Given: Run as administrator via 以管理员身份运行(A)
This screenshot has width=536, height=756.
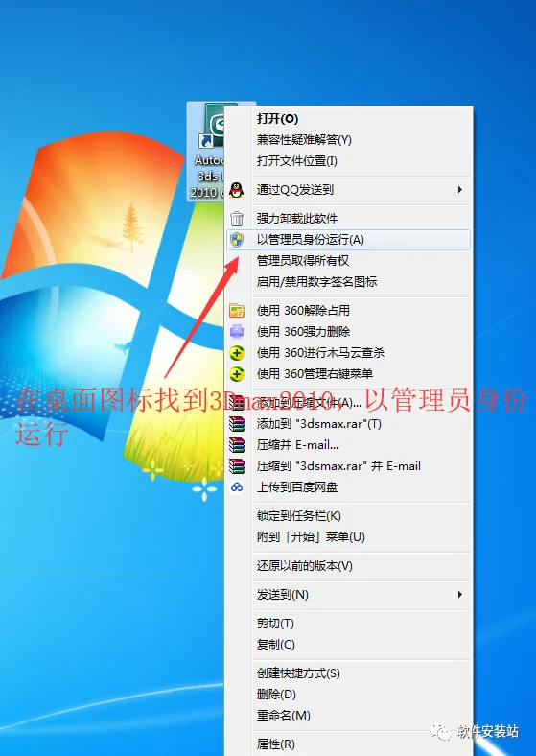Looking at the screenshot, I should 348,240.
